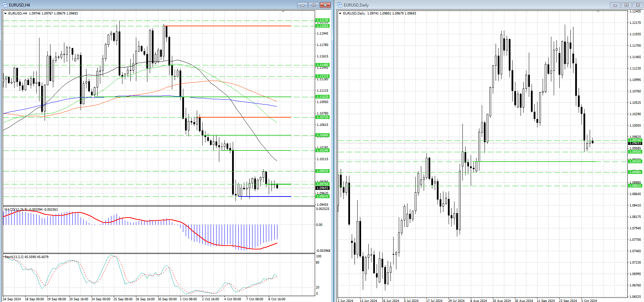The width and height of the screenshot is (644, 302).
Task: Click the black 1.09693 current price label on the H4 chart
Action: point(322,188)
